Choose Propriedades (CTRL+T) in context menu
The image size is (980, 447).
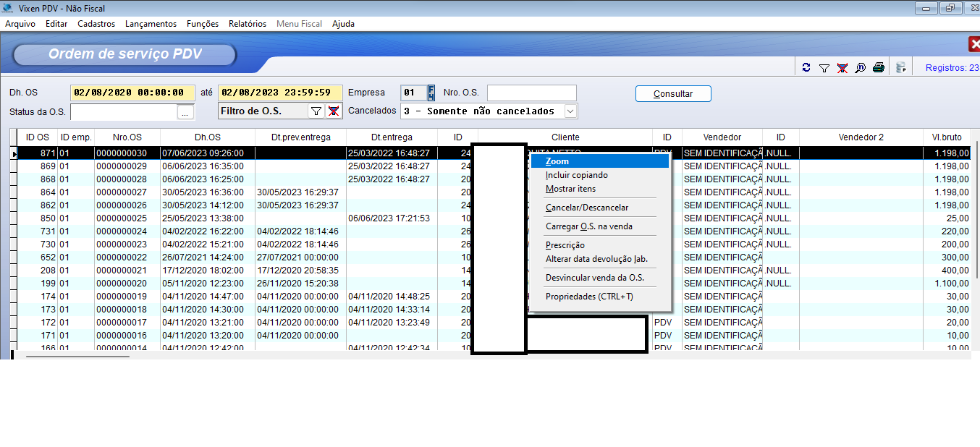(589, 297)
